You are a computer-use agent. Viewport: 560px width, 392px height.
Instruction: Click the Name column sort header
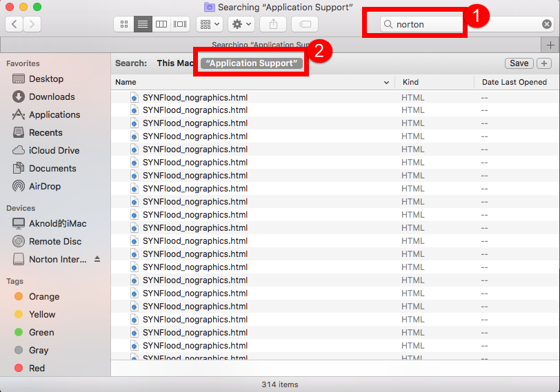coord(248,82)
